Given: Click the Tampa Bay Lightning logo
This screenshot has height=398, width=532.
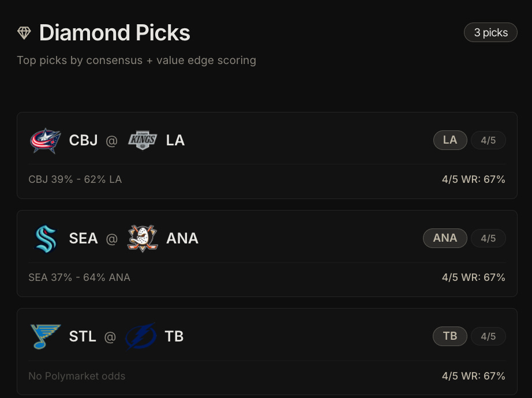Looking at the screenshot, I should point(141,337).
